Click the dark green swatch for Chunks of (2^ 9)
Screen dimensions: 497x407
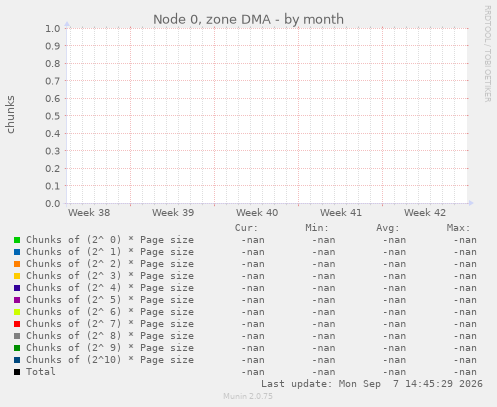(x=17, y=348)
